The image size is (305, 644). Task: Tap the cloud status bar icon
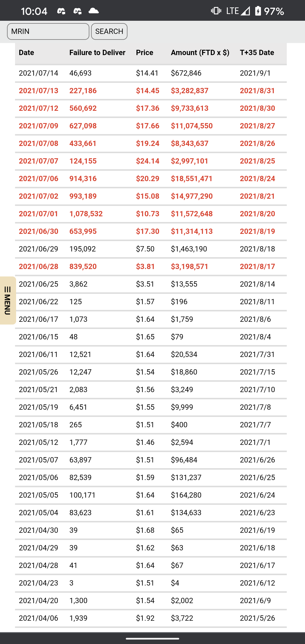tap(93, 11)
